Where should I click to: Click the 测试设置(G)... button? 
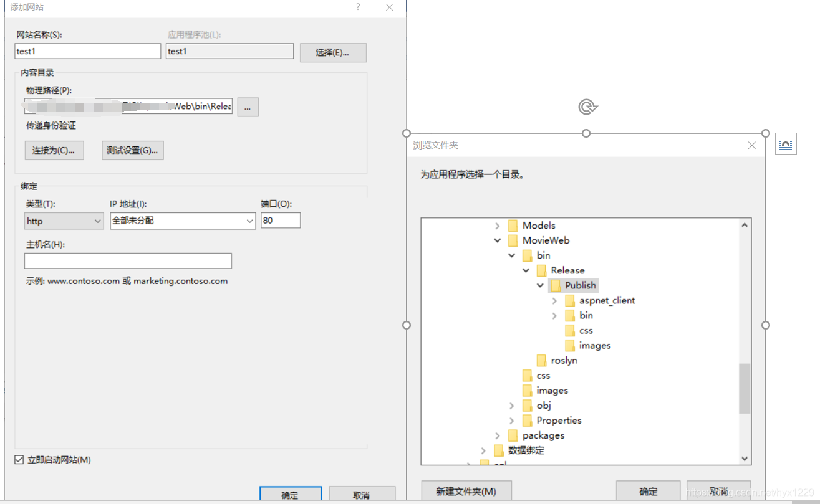(132, 150)
